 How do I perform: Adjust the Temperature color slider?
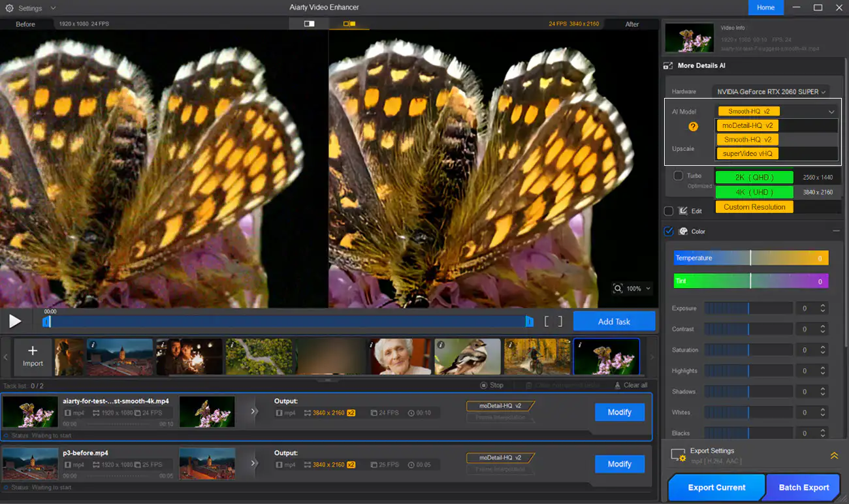[x=751, y=257]
